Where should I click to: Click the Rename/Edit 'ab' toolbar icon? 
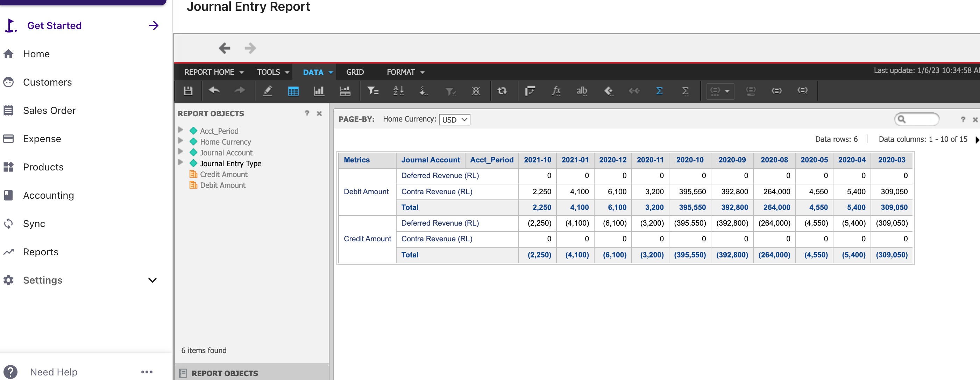581,91
